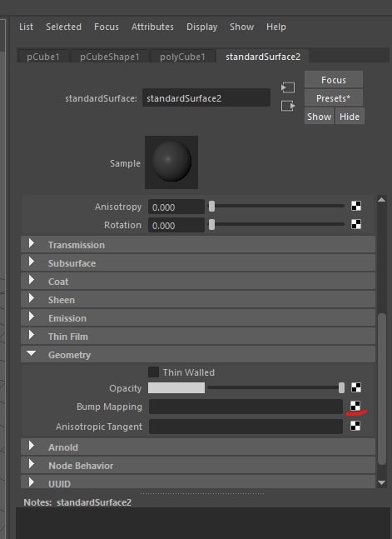
Task: Expand the Coat section
Action: pos(198,282)
